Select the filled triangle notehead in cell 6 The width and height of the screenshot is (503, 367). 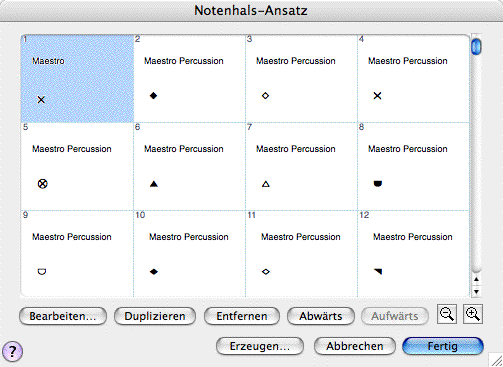tap(154, 184)
